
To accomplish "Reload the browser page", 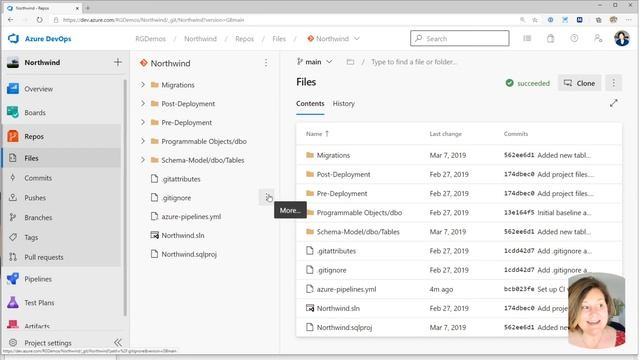I will 39,20.
